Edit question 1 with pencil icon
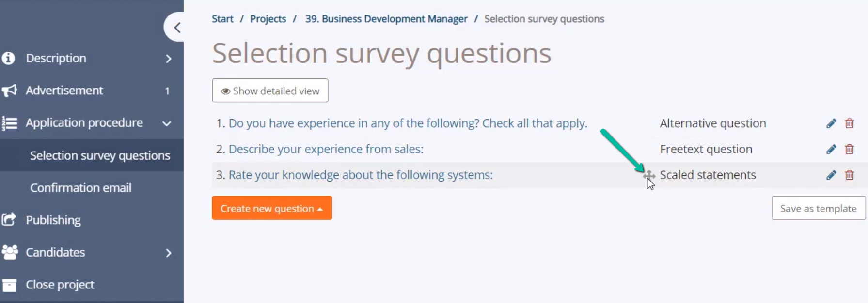This screenshot has width=868, height=303. tap(831, 123)
